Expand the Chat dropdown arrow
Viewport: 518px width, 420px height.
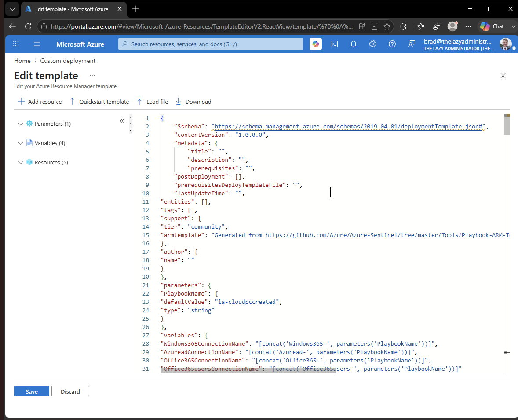pyautogui.click(x=513, y=26)
